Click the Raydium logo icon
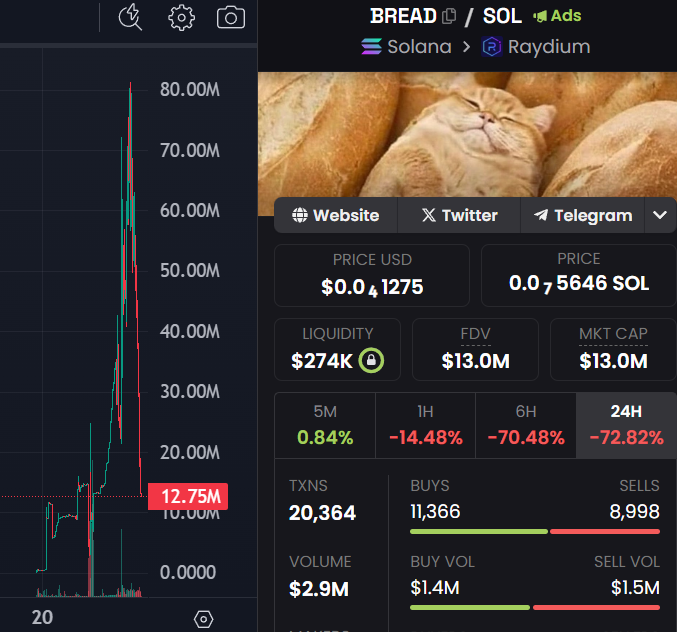677x632 pixels. click(492, 47)
